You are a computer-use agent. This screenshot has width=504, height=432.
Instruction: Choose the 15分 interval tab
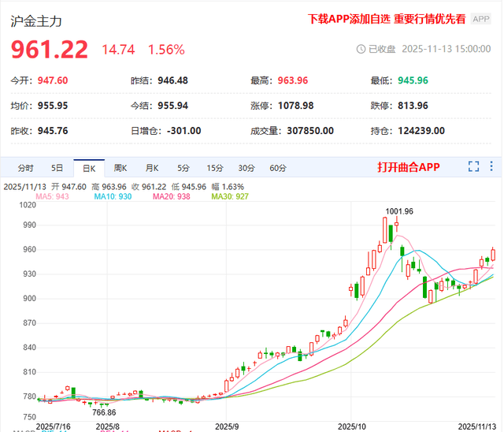click(215, 168)
